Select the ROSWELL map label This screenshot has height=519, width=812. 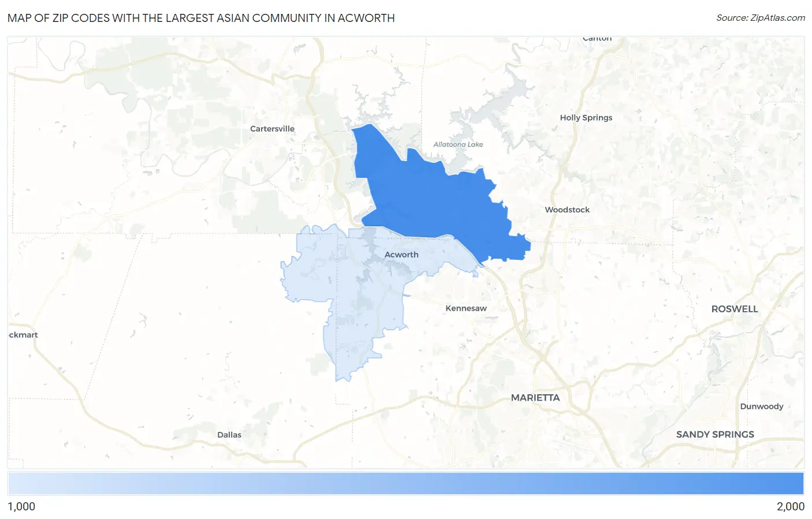pyautogui.click(x=735, y=309)
